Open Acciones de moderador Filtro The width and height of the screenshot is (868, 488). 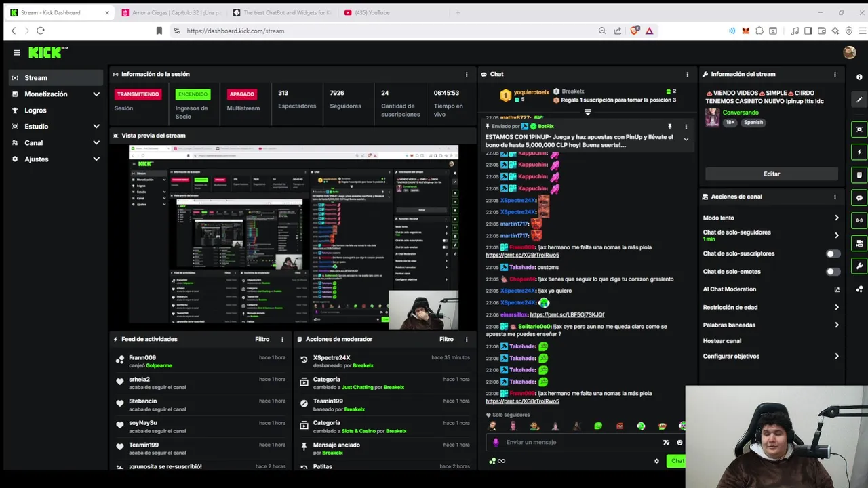tap(446, 339)
